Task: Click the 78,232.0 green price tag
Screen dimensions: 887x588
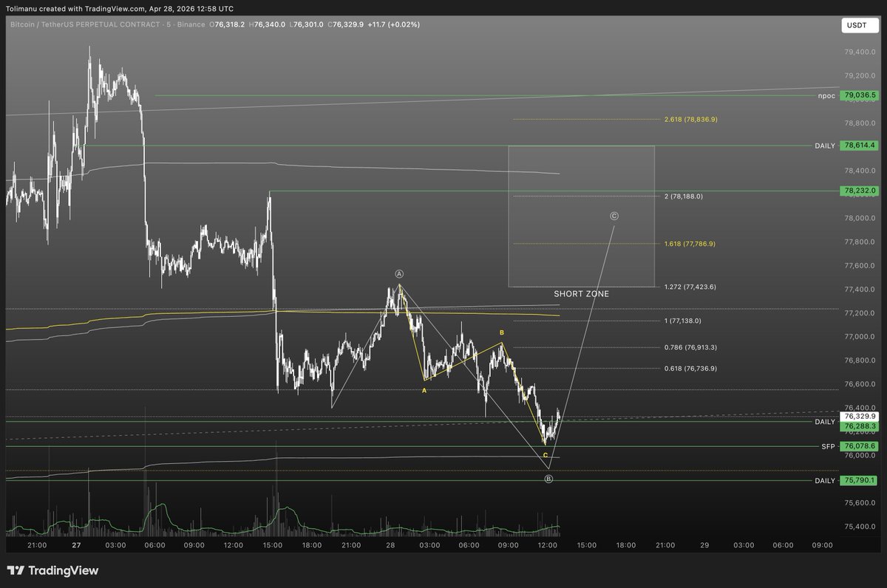Action: coord(860,191)
